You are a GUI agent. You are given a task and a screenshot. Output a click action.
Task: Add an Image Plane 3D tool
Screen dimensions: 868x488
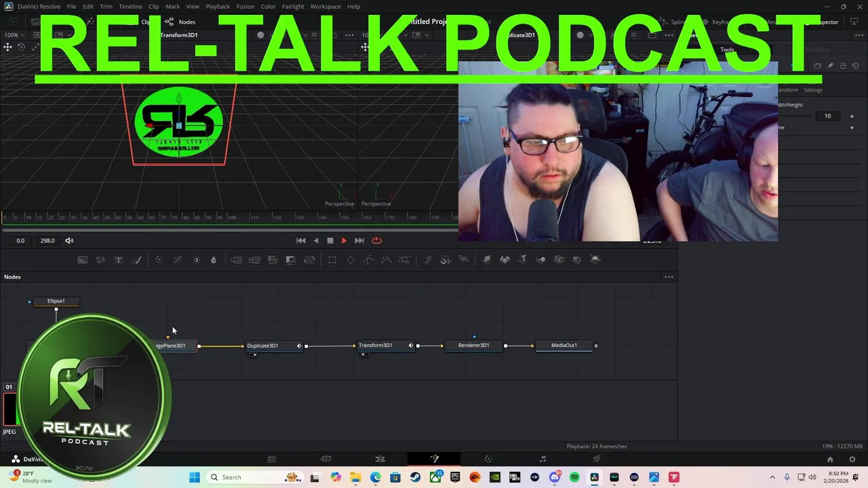[x=486, y=260]
